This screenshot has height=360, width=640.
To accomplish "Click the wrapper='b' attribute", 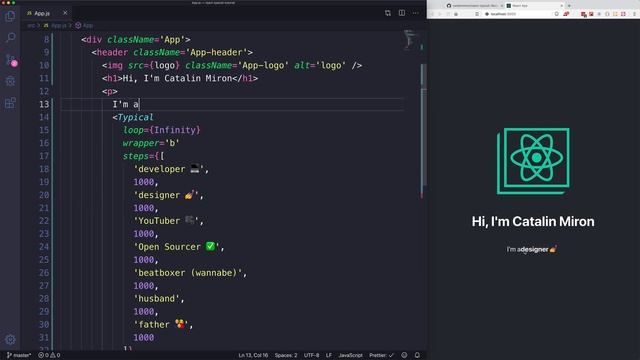I will click(x=151, y=143).
